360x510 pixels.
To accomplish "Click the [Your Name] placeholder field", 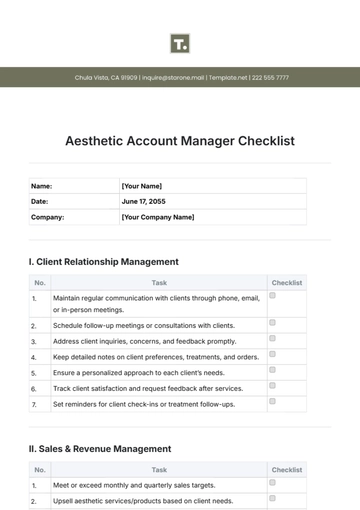I will click(142, 186).
